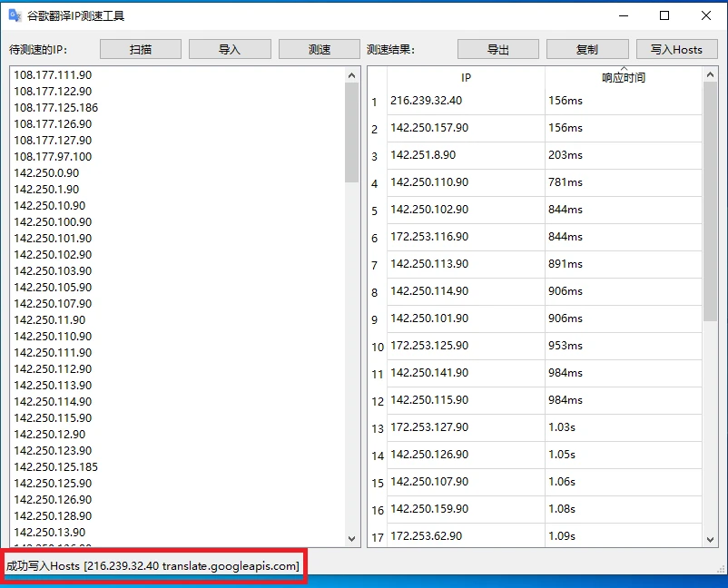This screenshot has width=728, height=588.
Task: Click the 1.05s response time cell
Action: click(624, 455)
